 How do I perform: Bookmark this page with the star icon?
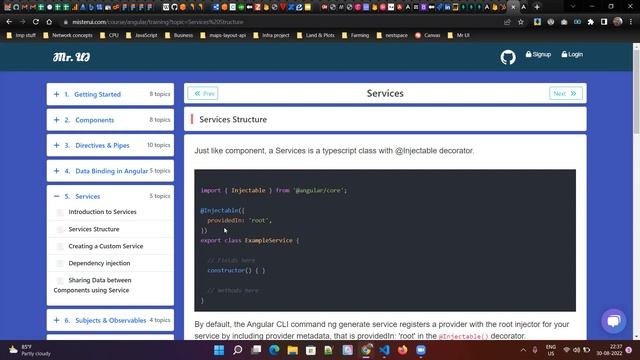point(521,22)
